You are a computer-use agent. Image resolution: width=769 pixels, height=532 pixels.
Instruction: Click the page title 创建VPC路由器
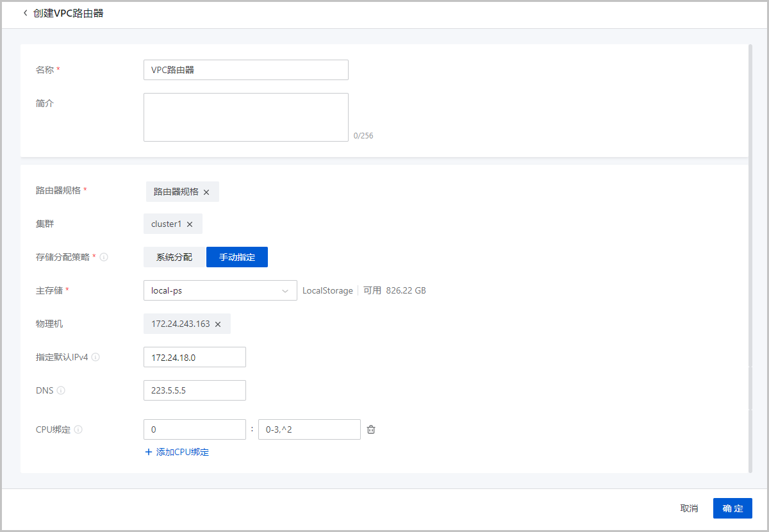tap(69, 13)
